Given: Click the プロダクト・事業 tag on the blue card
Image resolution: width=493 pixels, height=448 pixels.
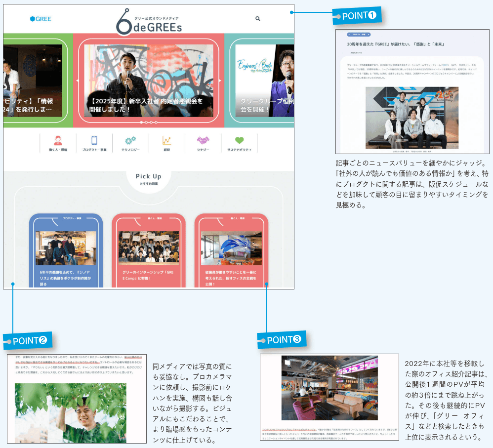Looking at the screenshot, I should tap(66, 218).
